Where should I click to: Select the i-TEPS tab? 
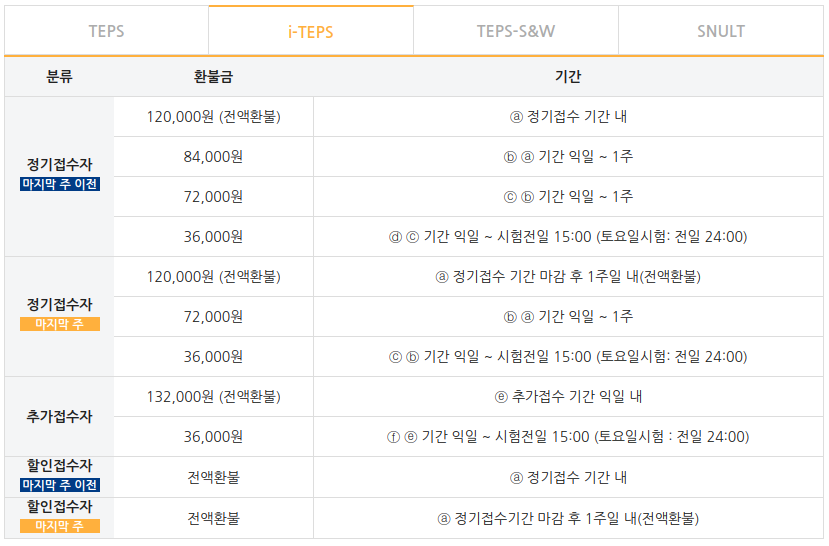311,31
